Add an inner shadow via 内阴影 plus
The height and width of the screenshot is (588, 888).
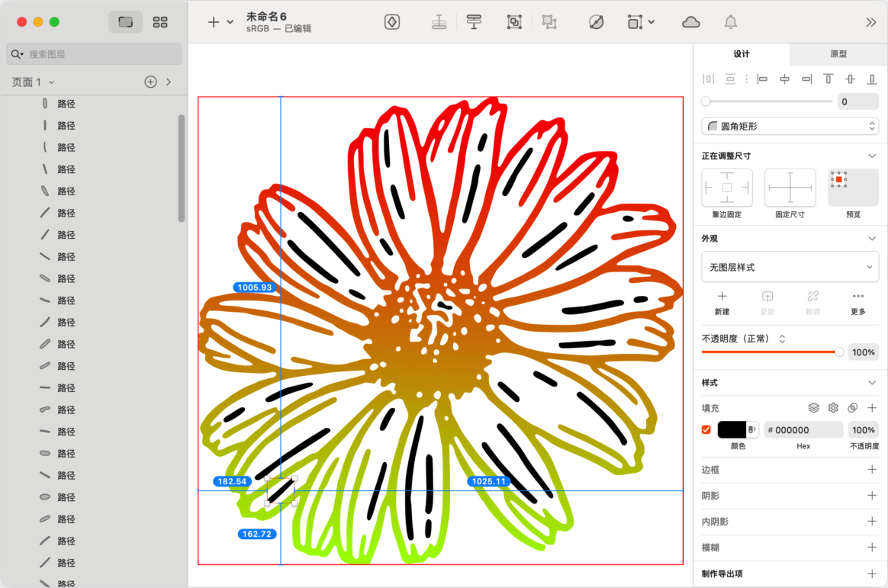coord(872,521)
